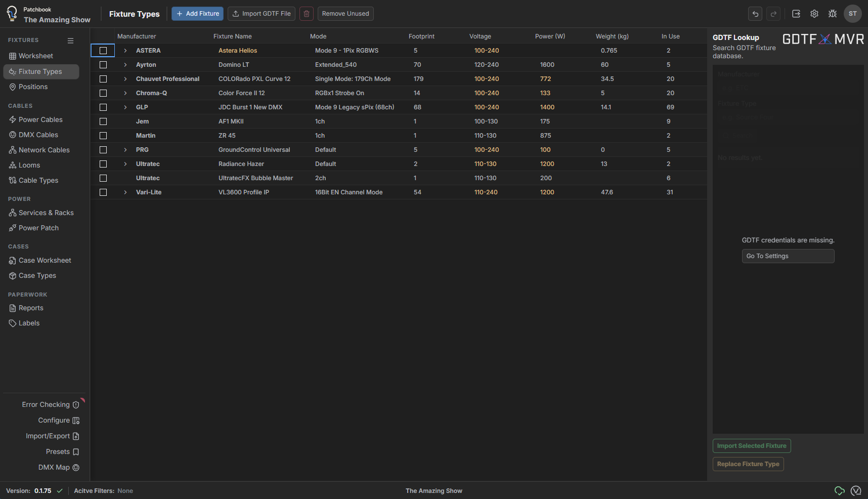Screen dimensions: 868x499
Task: Click Import GDTF File button
Action: tap(262, 14)
